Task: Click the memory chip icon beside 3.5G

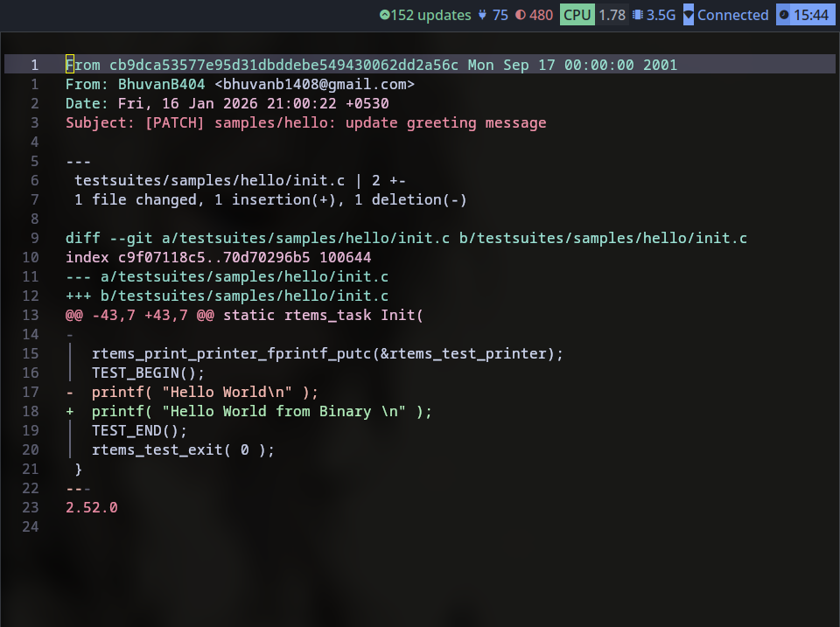Action: coord(638,15)
